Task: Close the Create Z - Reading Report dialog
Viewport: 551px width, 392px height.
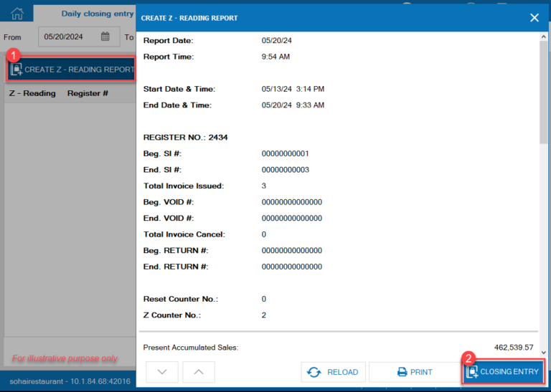Action: click(534, 17)
